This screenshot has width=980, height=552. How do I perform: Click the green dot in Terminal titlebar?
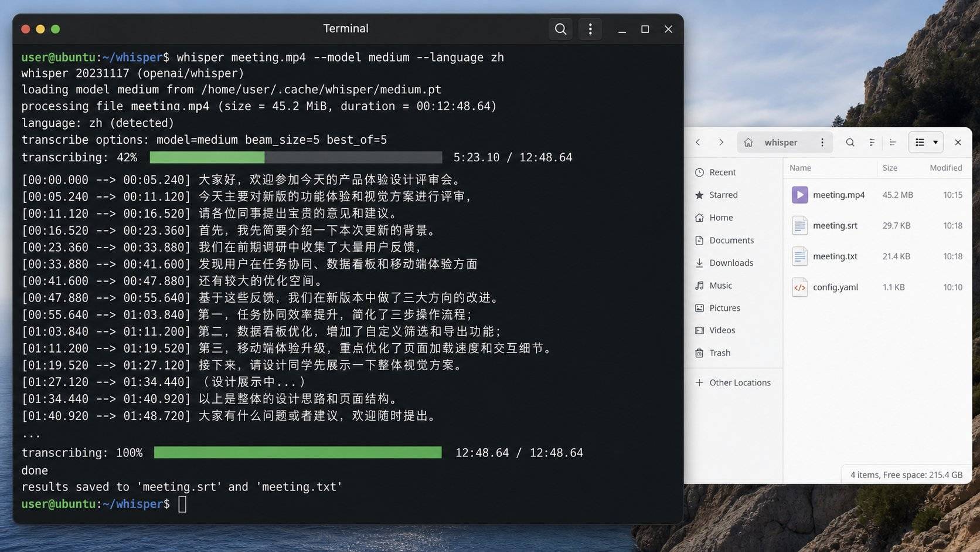[x=56, y=29]
